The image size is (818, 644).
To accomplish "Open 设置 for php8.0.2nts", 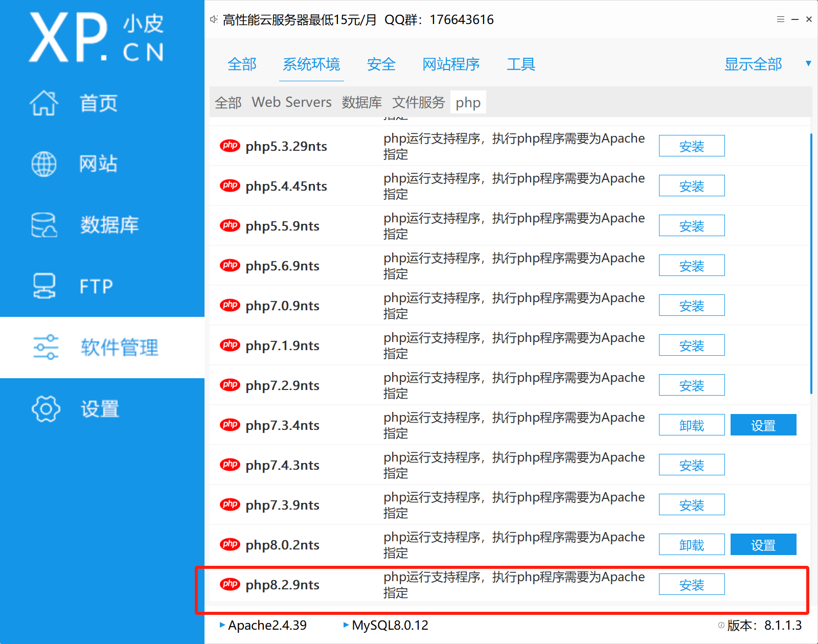I will tap(763, 544).
